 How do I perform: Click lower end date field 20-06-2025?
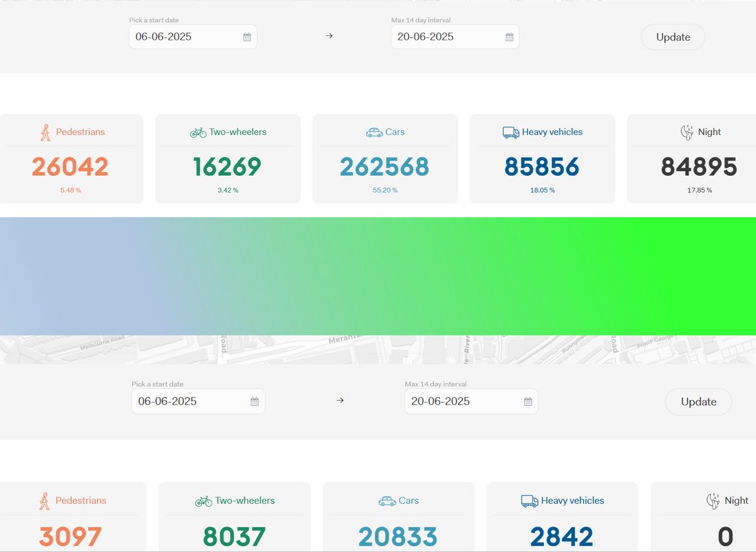[471, 401]
